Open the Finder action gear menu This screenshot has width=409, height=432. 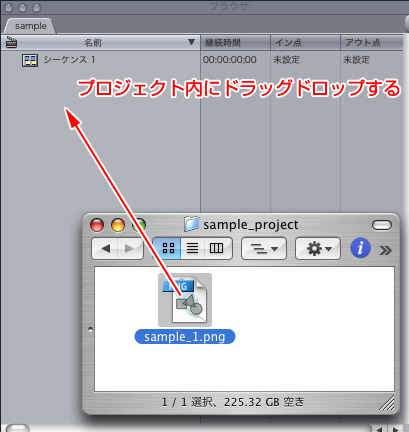(x=318, y=248)
